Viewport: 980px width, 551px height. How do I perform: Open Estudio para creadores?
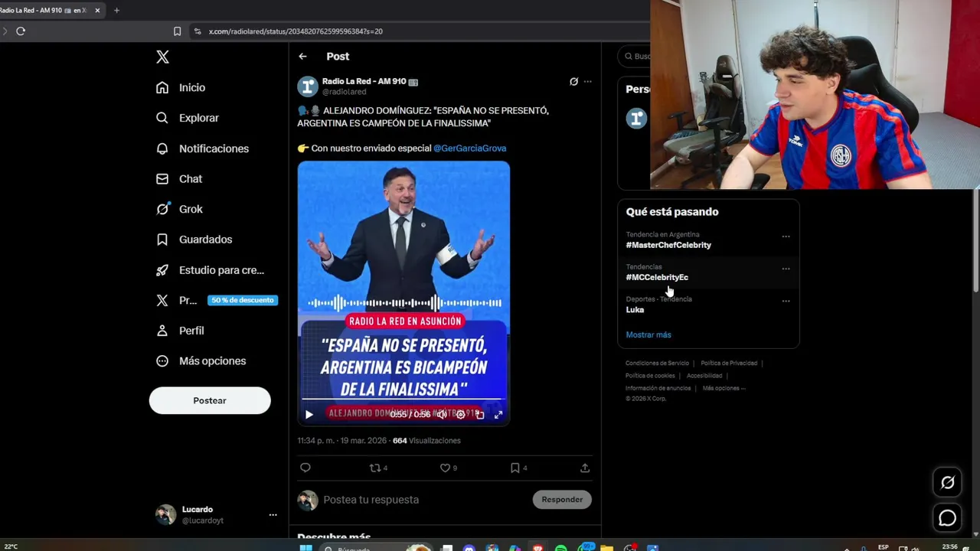pos(210,270)
